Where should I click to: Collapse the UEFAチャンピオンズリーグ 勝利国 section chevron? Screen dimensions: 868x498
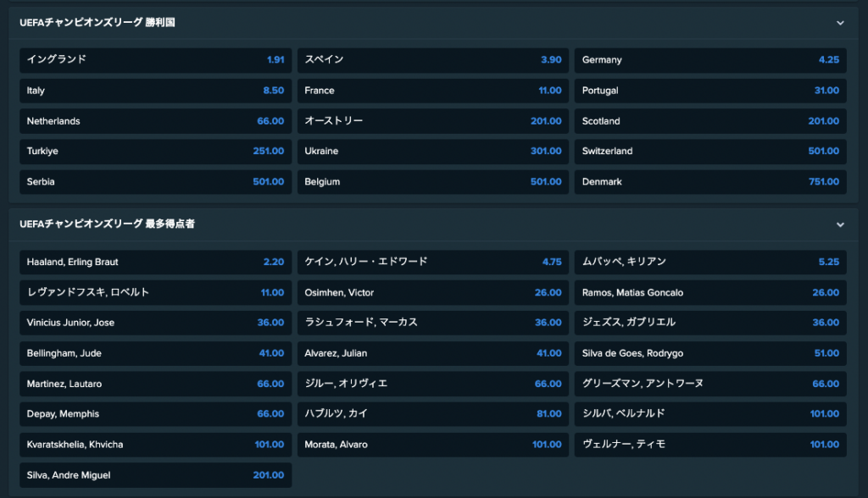840,23
